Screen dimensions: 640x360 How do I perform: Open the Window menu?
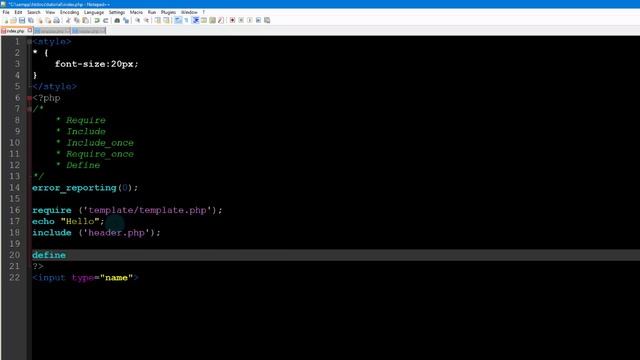189,12
